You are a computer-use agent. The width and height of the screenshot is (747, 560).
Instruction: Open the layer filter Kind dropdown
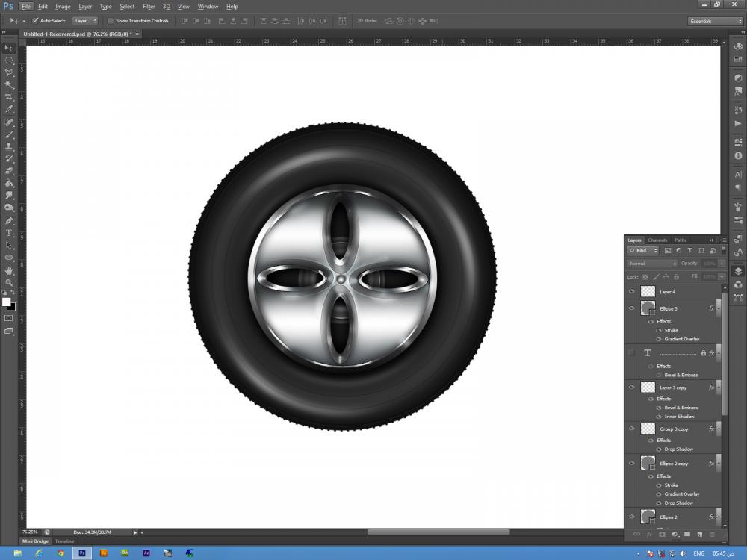pos(643,250)
